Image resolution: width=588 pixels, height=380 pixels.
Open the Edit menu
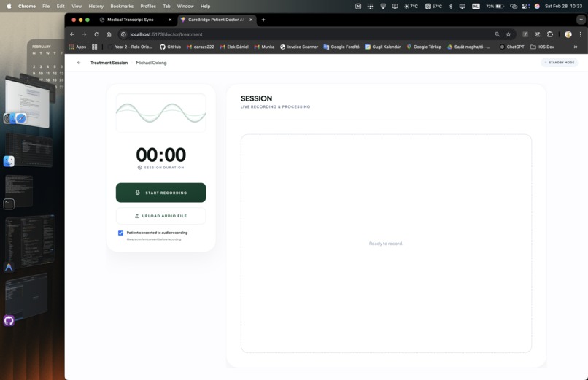click(x=61, y=6)
